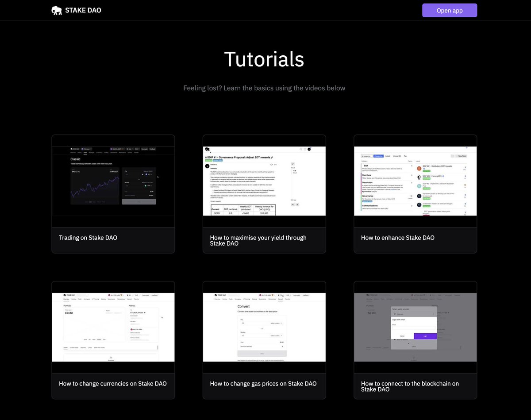Open the app via Open app button
531x420 pixels.
click(x=450, y=11)
